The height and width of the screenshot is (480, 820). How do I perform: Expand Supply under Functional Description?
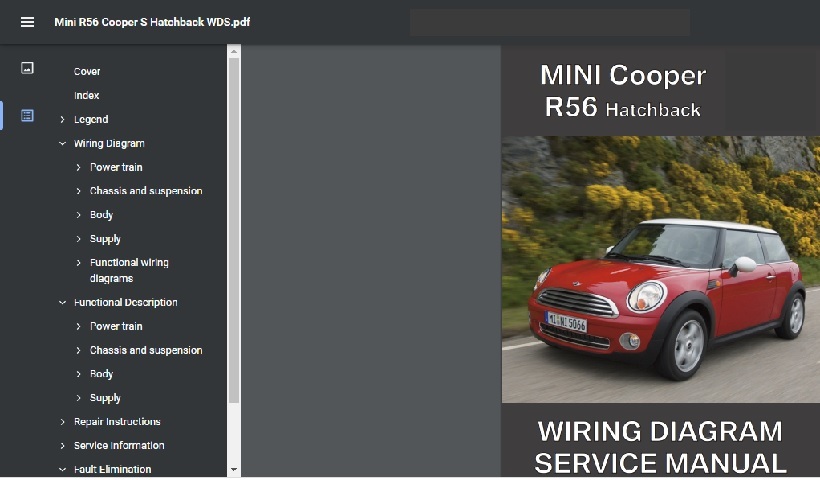tap(78, 398)
